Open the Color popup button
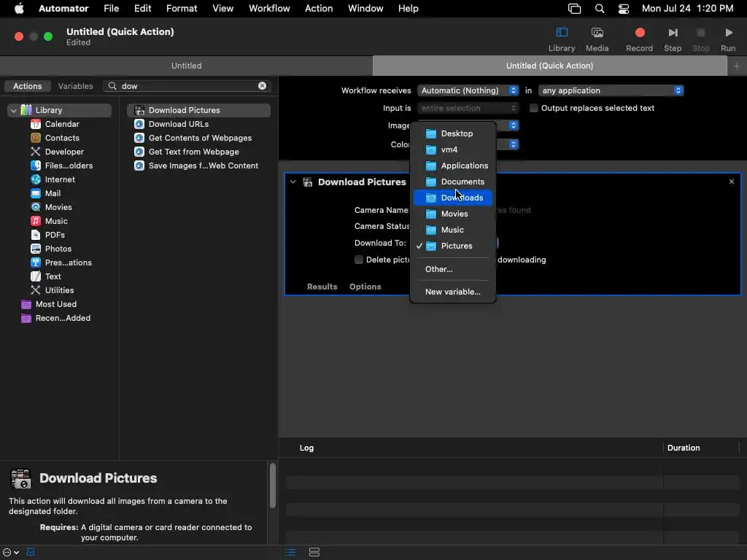Screen dimensions: 747x560 [x=513, y=144]
